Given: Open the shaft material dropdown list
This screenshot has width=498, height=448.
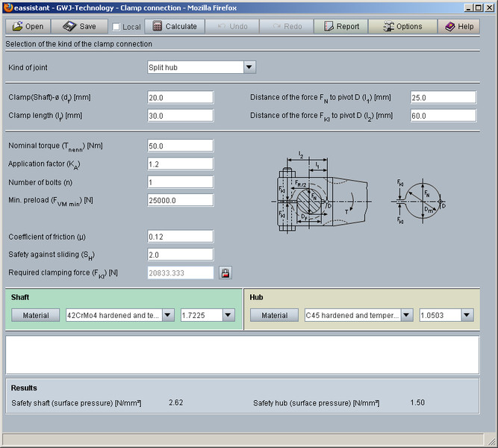Looking at the screenshot, I should (168, 316).
